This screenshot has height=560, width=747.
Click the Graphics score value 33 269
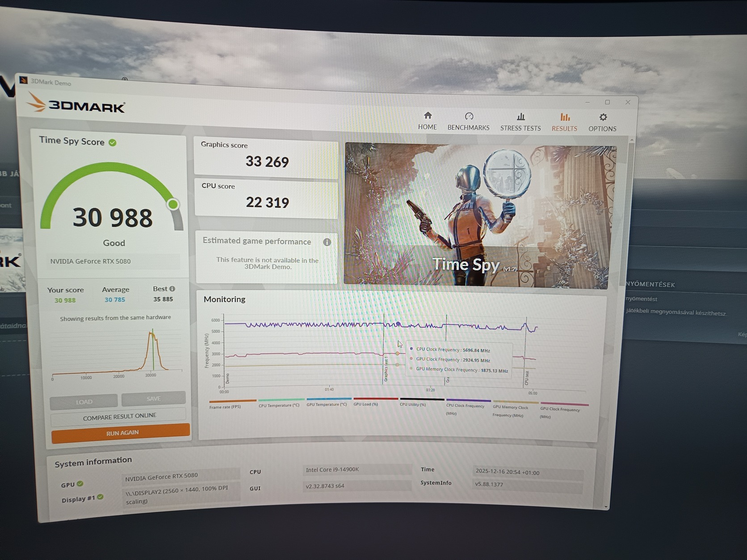point(267,162)
